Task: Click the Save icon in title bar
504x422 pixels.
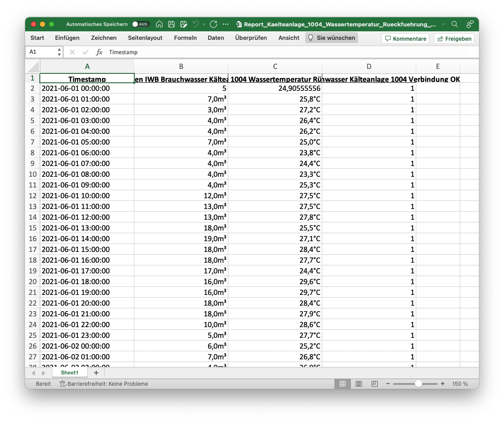Action: 171,24
